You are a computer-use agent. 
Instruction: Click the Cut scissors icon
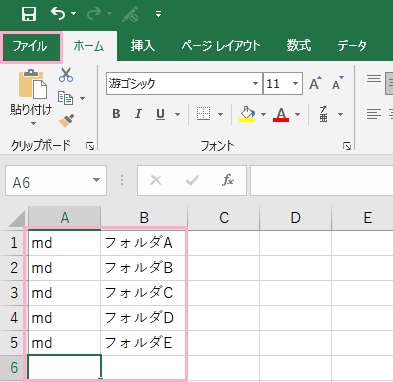(66, 75)
